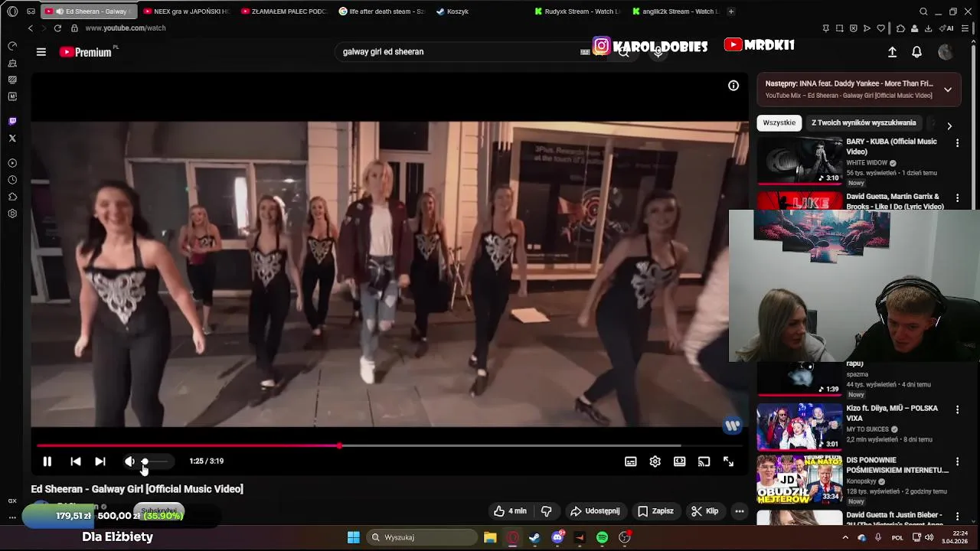Open the browser snapshot tool icon
The image size is (980, 551).
(x=839, y=28)
